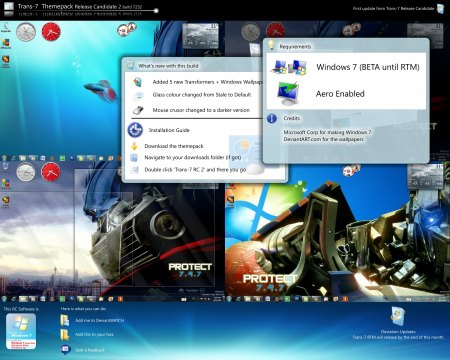Click the white clock gadget on the skyline desktop
This screenshot has width=450, height=360.
tap(26, 172)
